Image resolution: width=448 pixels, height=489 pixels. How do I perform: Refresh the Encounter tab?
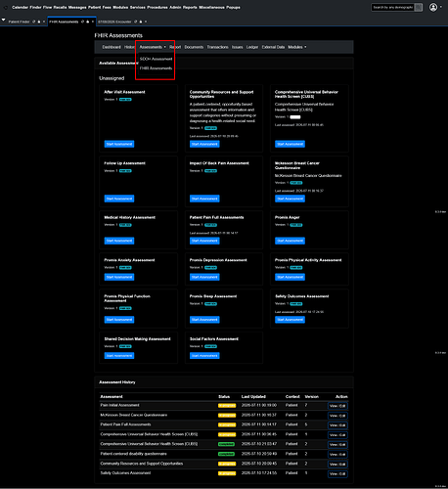point(136,22)
